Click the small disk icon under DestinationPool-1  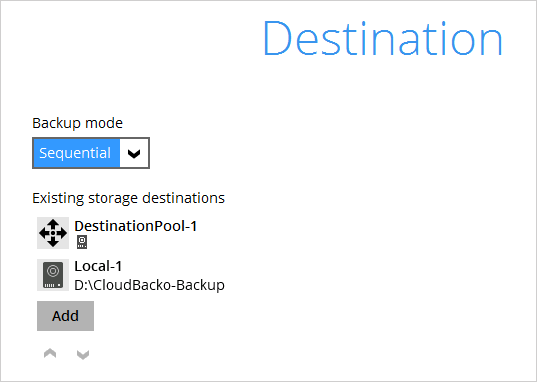tap(82, 242)
